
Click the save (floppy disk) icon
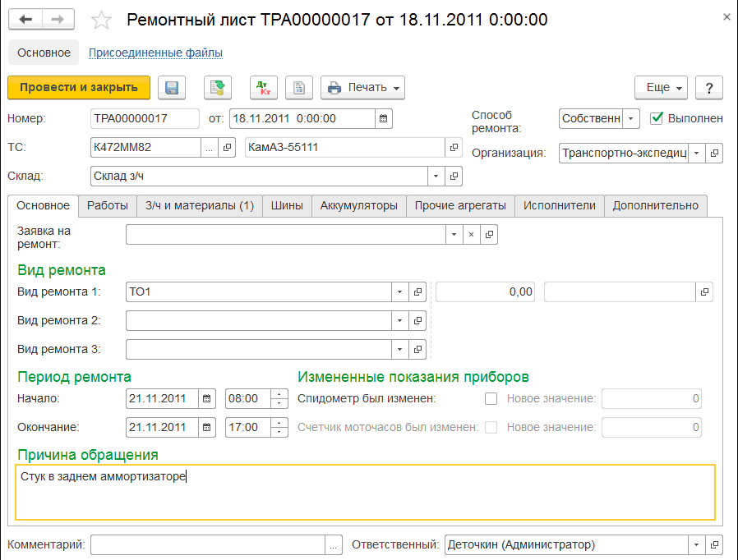[173, 88]
